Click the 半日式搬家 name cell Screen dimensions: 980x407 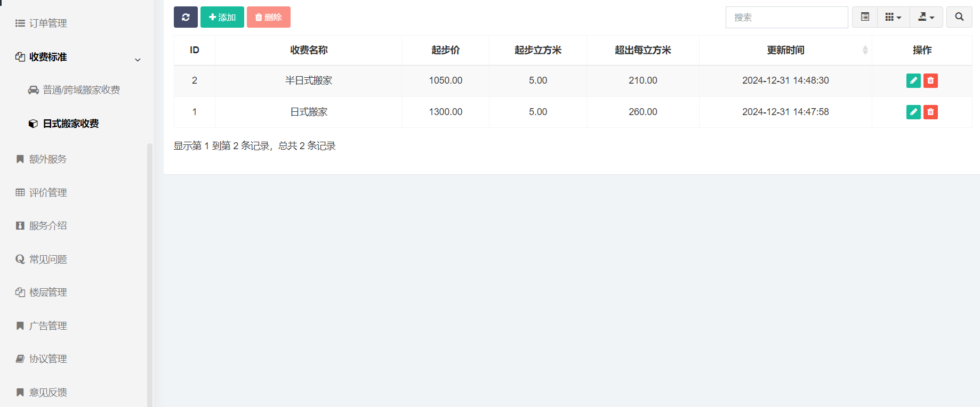[309, 80]
